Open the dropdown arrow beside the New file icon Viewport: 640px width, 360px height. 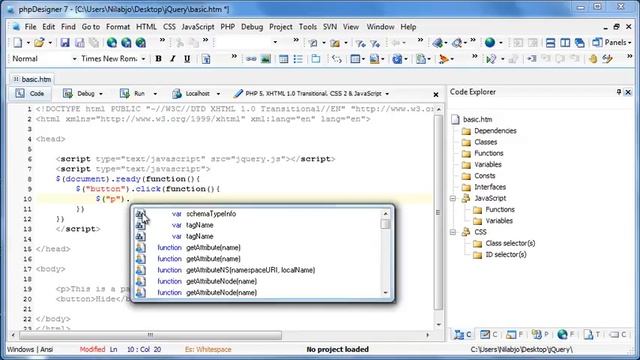click(x=28, y=42)
